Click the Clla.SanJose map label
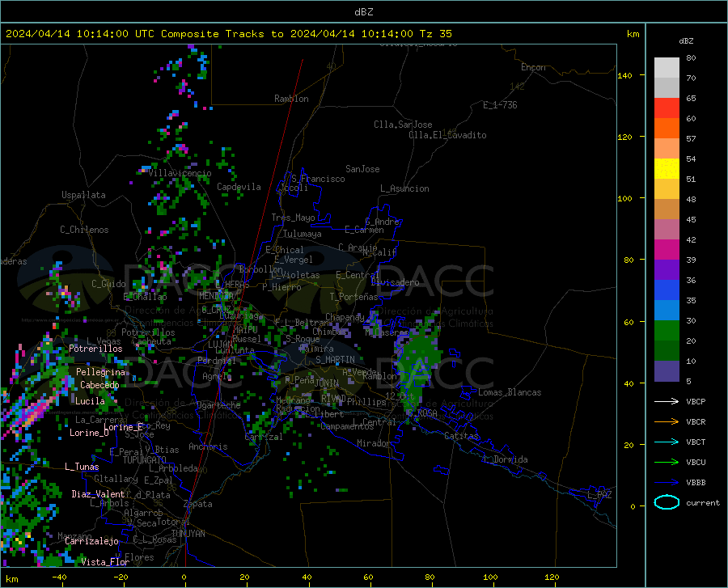Image resolution: width=728 pixels, height=588 pixels. point(403,125)
